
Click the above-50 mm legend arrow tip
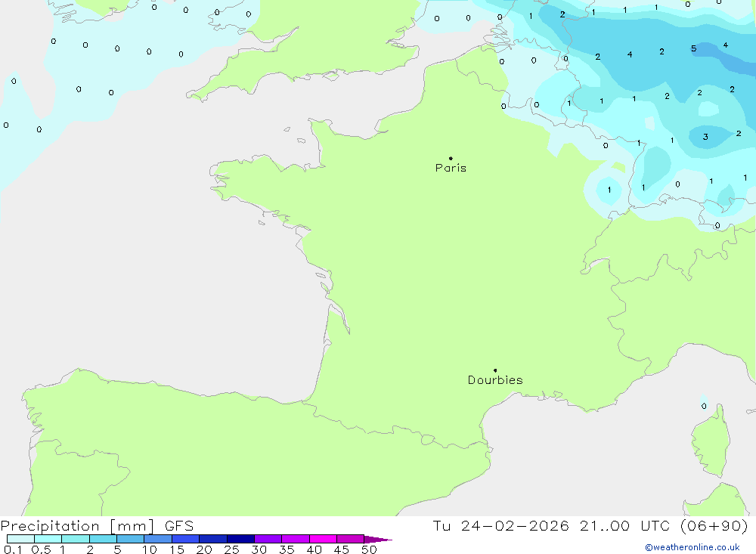point(379,539)
